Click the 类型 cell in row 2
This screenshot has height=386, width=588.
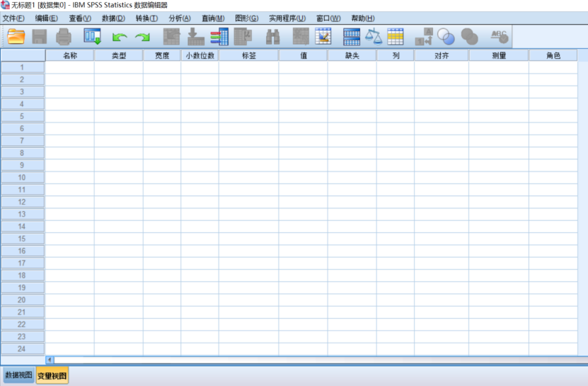click(x=119, y=79)
